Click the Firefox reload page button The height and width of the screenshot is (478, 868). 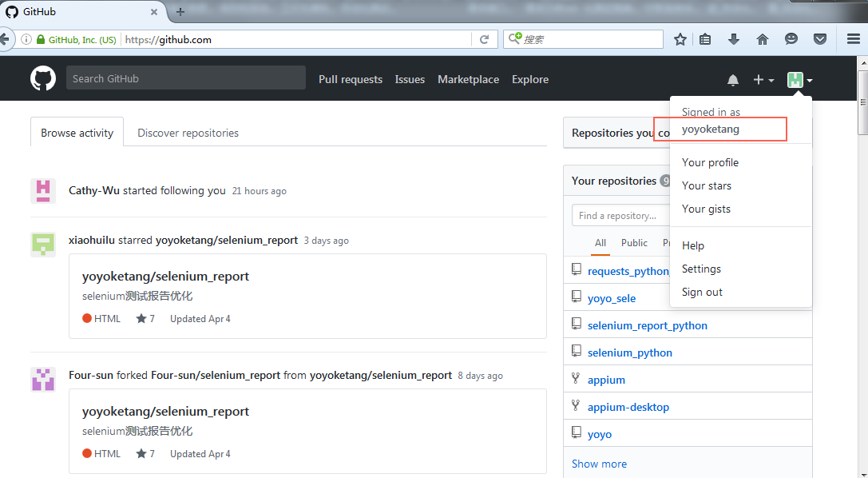484,39
